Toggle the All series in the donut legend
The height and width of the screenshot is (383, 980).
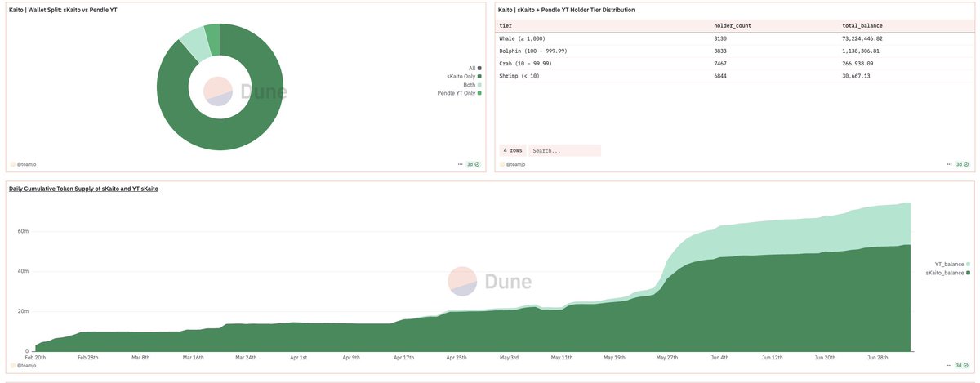point(474,68)
